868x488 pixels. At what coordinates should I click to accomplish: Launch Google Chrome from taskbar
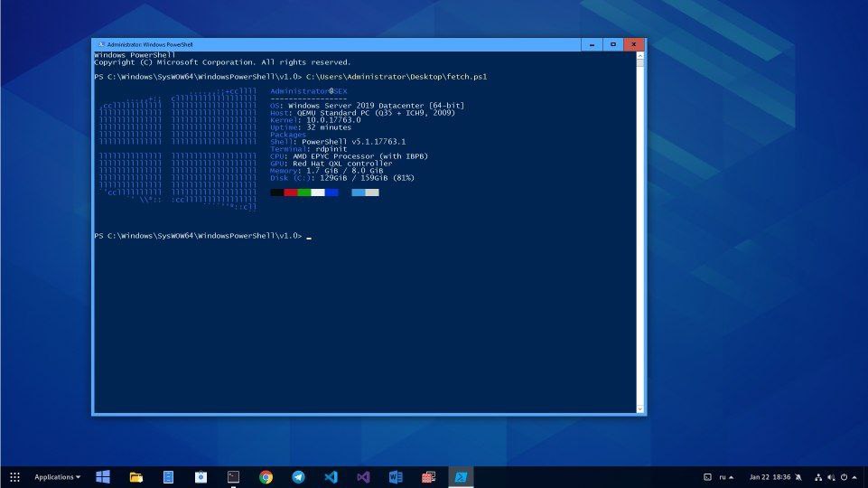[266, 477]
